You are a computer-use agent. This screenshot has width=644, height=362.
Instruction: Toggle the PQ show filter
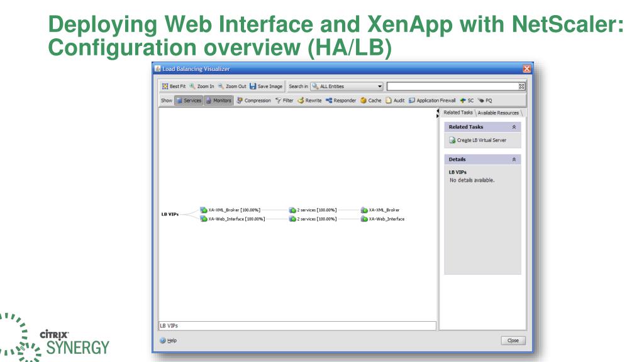click(485, 101)
